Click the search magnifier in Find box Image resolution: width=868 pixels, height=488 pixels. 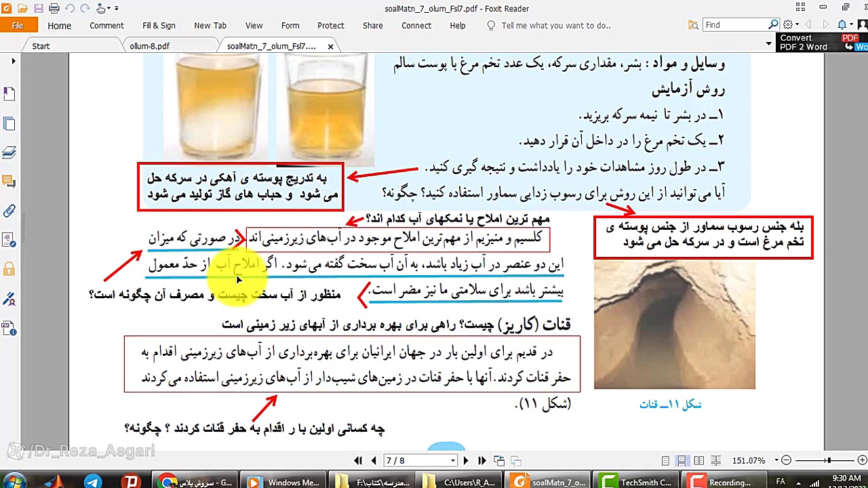[x=773, y=25]
